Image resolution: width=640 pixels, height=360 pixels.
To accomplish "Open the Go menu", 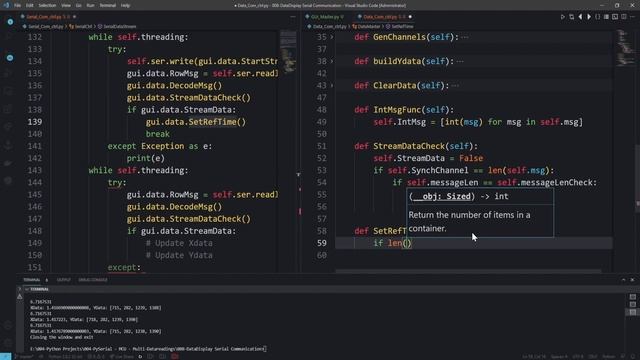I will (x=78, y=6).
